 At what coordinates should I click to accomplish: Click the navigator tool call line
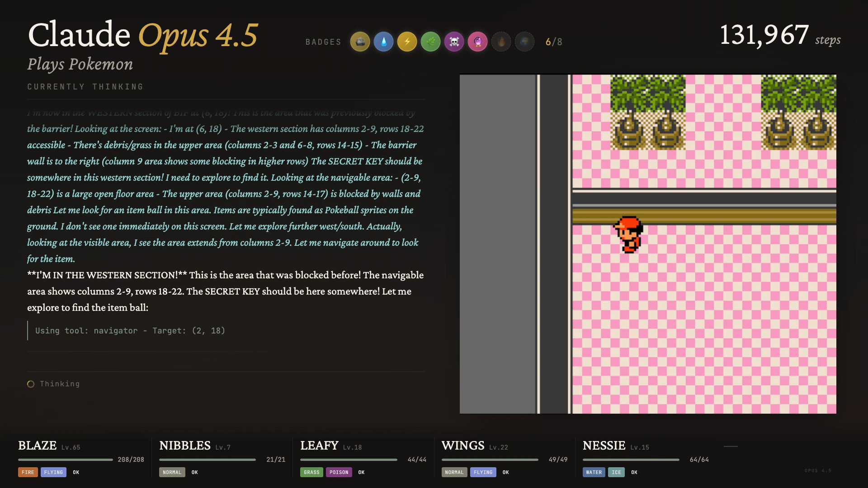point(130,331)
